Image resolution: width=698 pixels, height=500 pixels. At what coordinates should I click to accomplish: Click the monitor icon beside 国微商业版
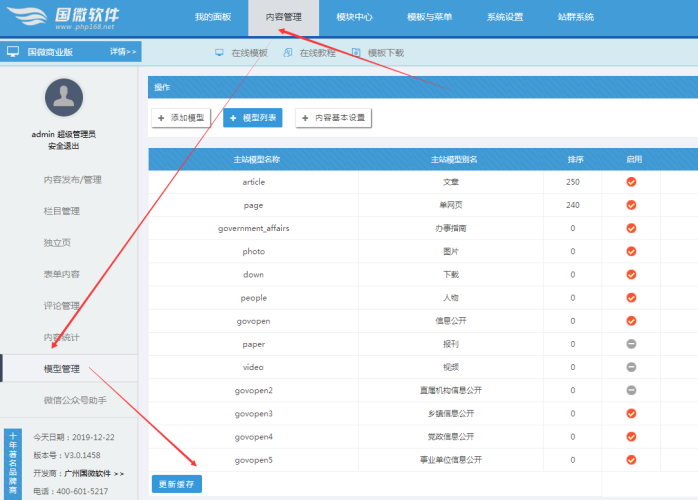[13, 51]
